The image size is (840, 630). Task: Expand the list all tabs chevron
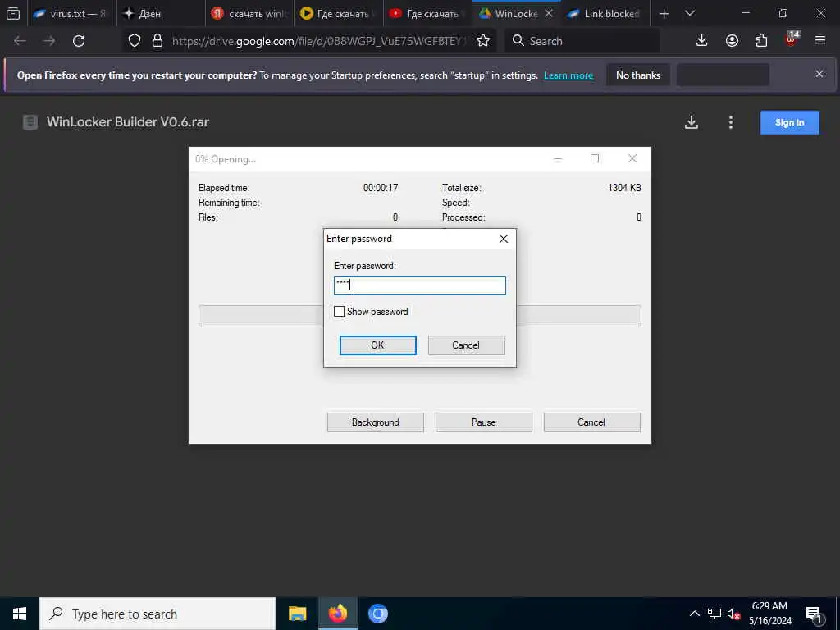tap(690, 13)
